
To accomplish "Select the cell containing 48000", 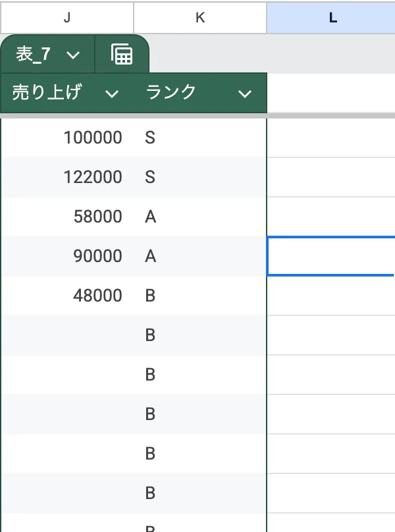I will [x=67, y=296].
